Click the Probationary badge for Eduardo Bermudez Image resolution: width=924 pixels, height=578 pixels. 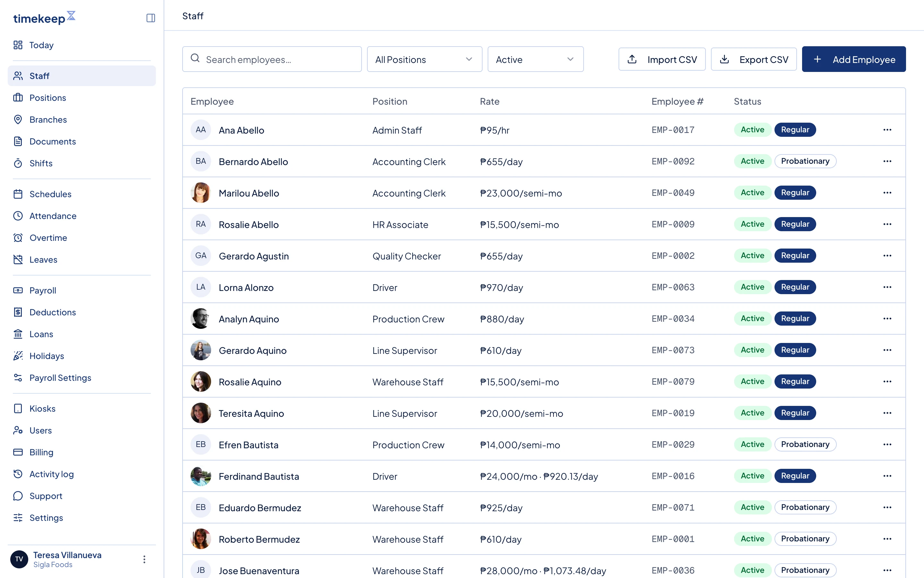805,507
